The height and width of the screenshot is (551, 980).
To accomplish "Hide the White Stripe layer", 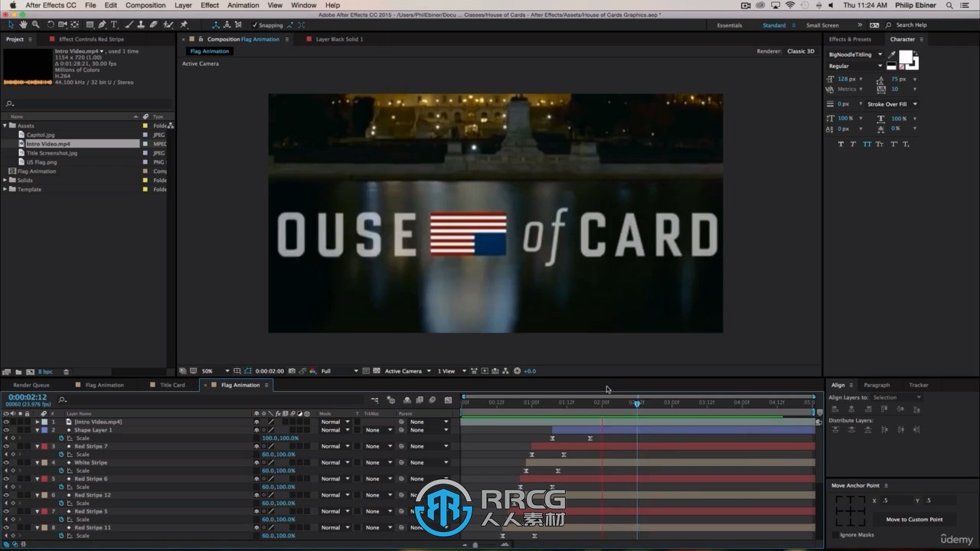I will point(6,462).
